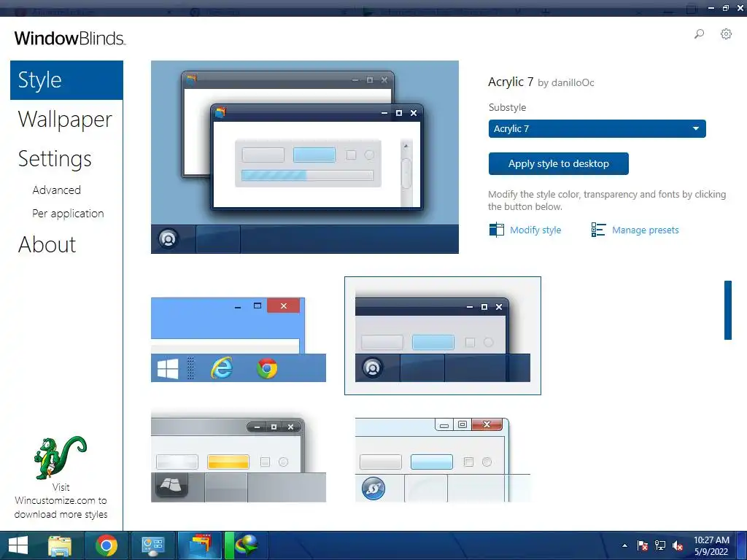
Task: Open Per application settings
Action: pyautogui.click(x=68, y=214)
